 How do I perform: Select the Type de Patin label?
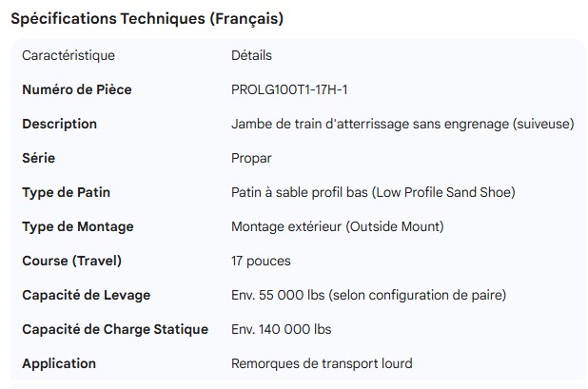66,192
